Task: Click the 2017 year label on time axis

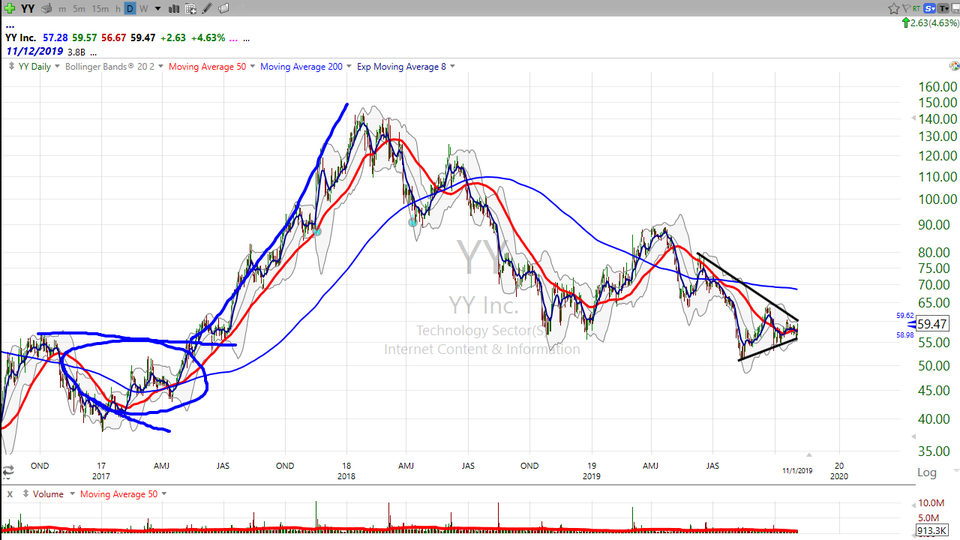Action: 101,476
